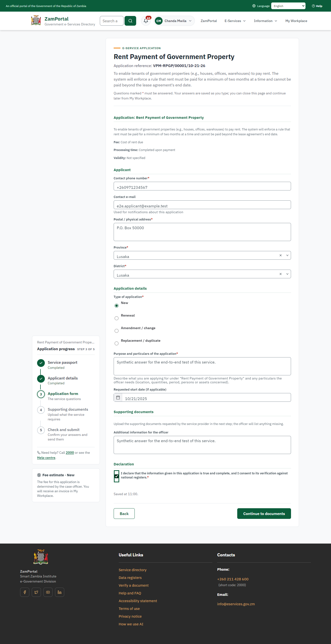331x644 pixels.
Task: Untick the declaration consent checkbox
Action: (x=116, y=476)
